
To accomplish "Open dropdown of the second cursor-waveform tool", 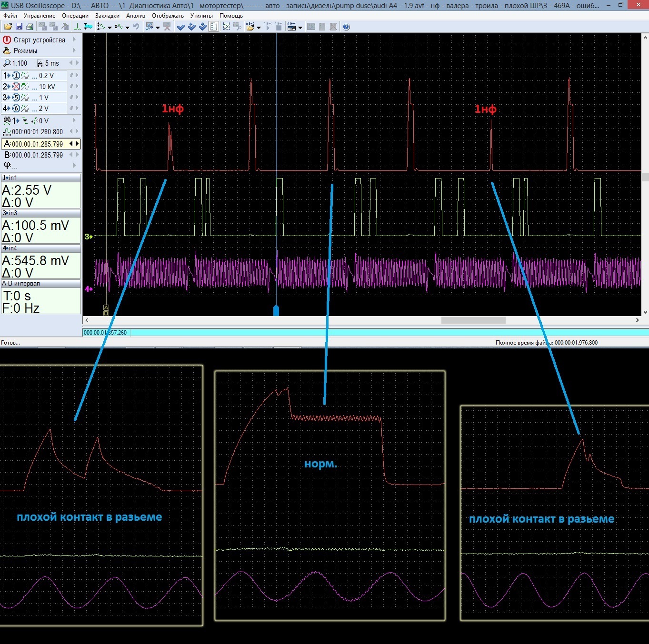I will [x=128, y=27].
